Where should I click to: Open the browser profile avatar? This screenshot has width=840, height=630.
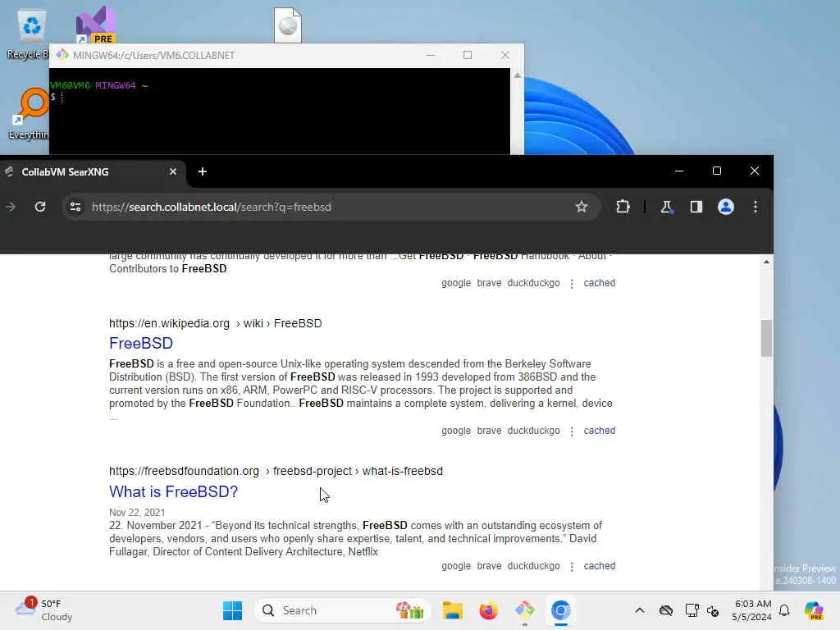tap(725, 207)
